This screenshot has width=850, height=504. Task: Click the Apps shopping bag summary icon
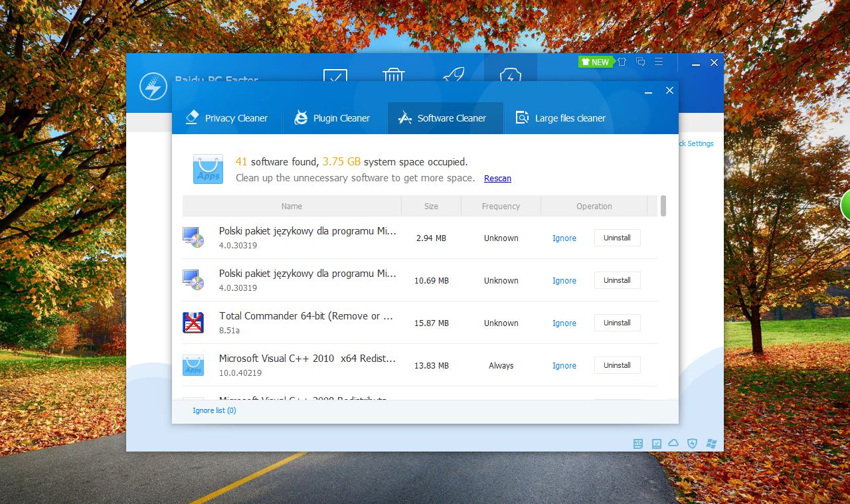208,169
